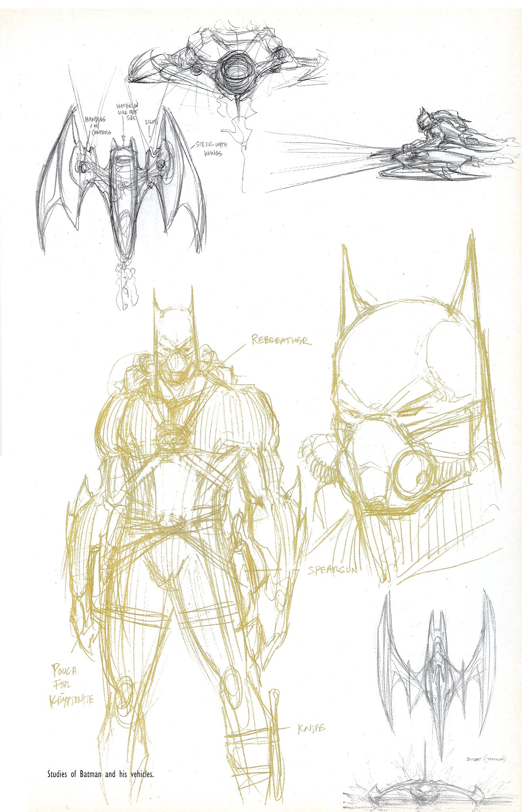Click the "Lights" annotation
This screenshot has width=522, height=812.
152,123
